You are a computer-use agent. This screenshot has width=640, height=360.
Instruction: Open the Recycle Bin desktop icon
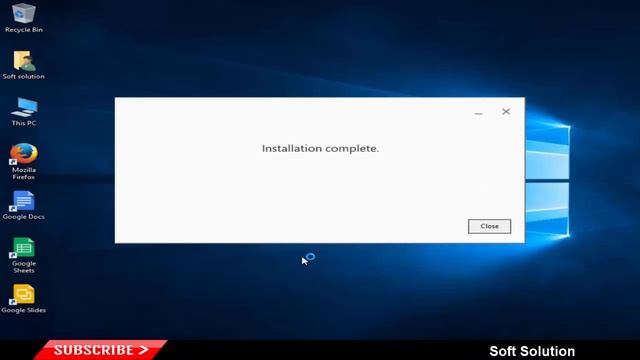point(24,13)
